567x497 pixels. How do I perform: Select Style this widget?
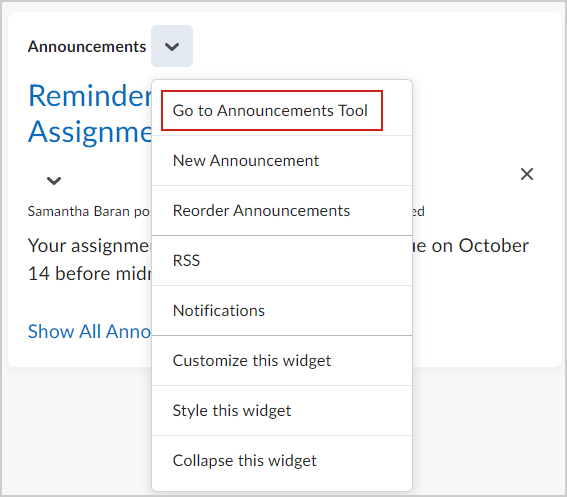pyautogui.click(x=282, y=411)
